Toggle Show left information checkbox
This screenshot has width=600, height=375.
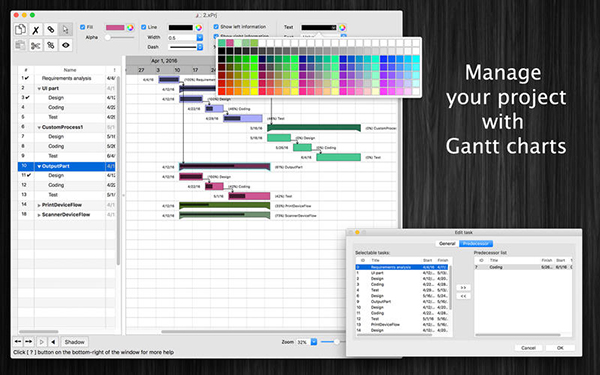pyautogui.click(x=216, y=27)
